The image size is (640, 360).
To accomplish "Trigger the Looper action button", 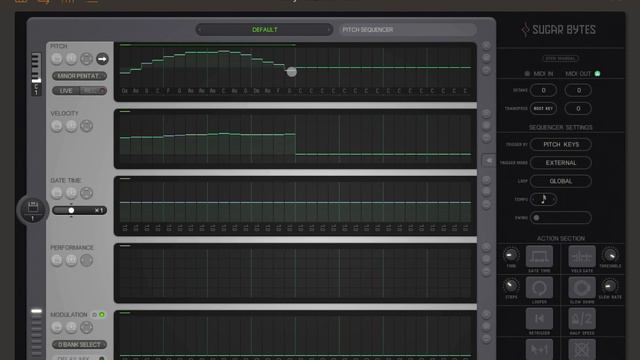I will pyautogui.click(x=539, y=288).
